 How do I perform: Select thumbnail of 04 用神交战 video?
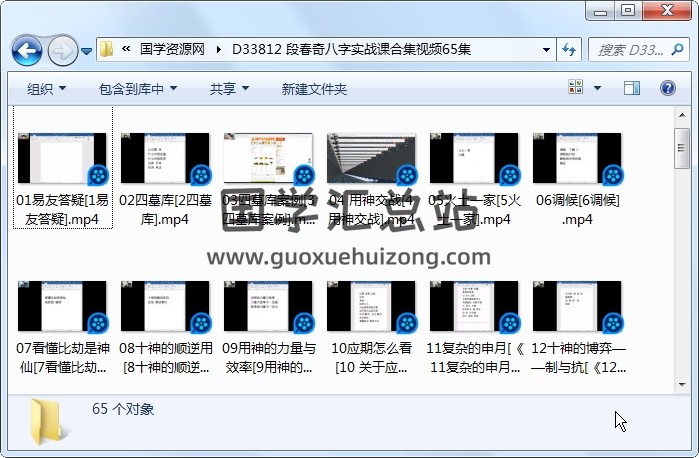click(371, 158)
